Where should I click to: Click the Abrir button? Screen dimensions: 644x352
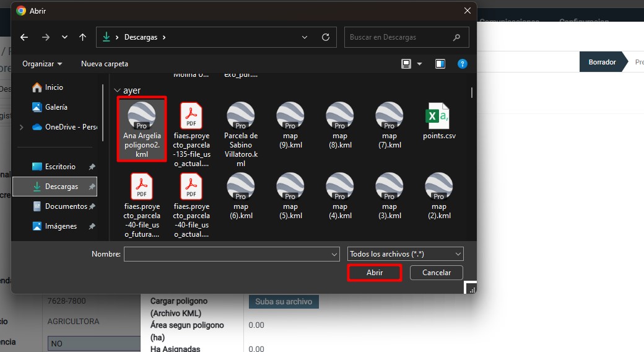pos(375,273)
